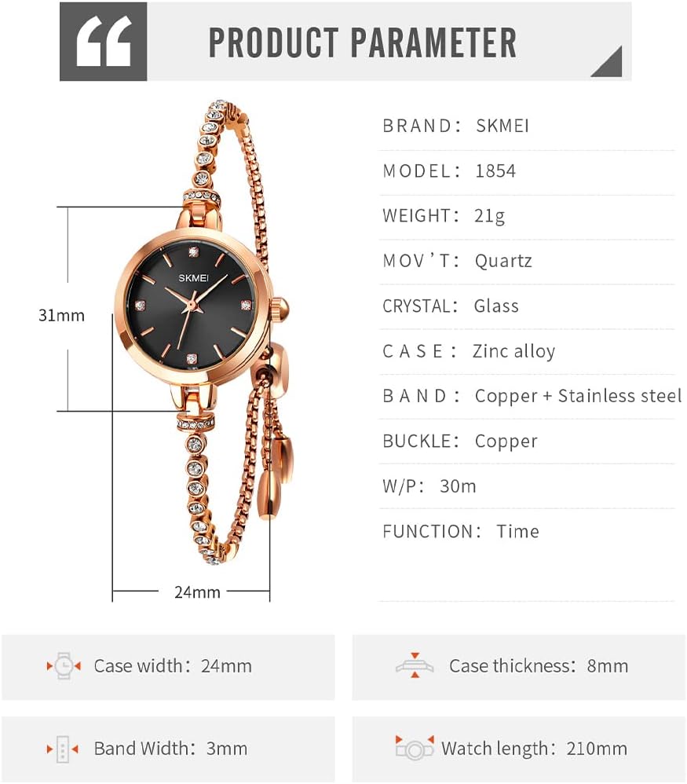
Task: Click the MOV'T: Quartz specification
Action: 457,261
